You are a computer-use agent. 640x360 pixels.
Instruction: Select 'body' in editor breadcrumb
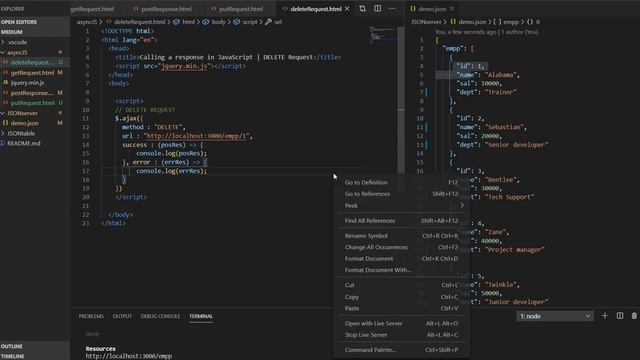coord(218,22)
